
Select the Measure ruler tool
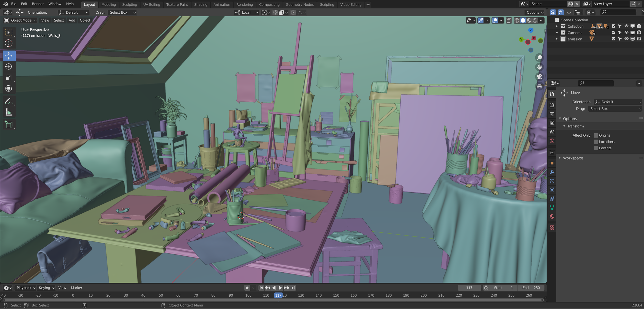pos(9,112)
